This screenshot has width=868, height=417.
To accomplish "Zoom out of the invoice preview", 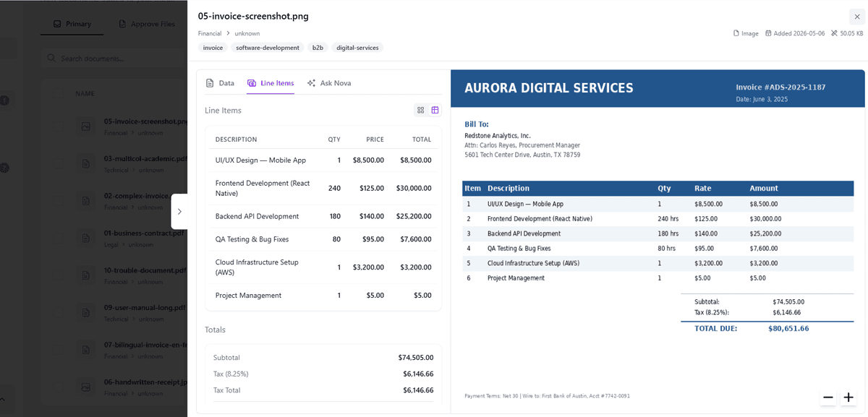I will (828, 397).
